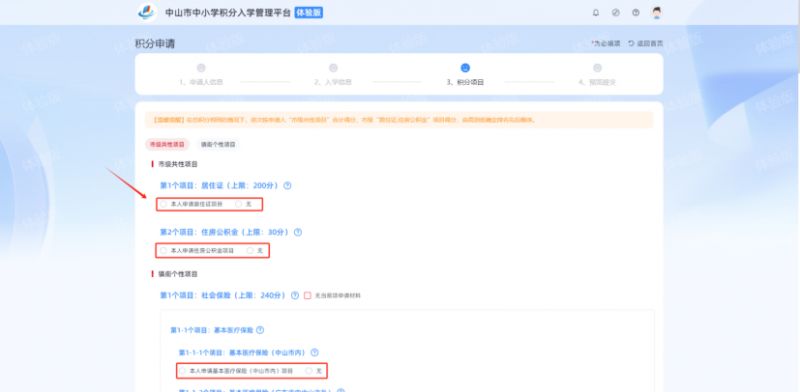Click heading 第2个项目：住房公积金（上限：30分）
The height and width of the screenshot is (392, 800).
tap(224, 232)
